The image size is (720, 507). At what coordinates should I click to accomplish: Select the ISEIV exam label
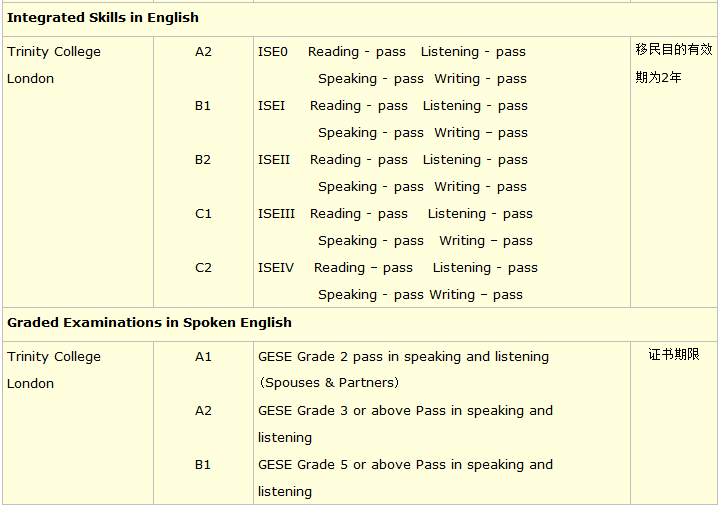click(276, 268)
